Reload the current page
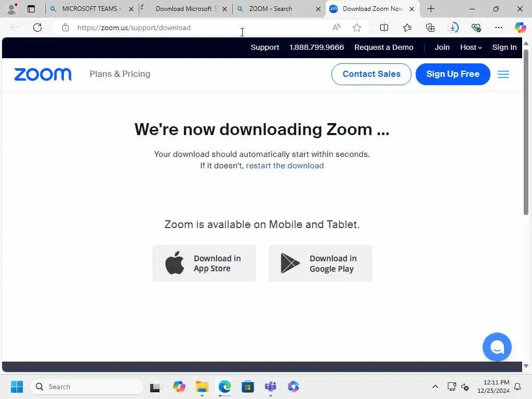 [x=37, y=28]
